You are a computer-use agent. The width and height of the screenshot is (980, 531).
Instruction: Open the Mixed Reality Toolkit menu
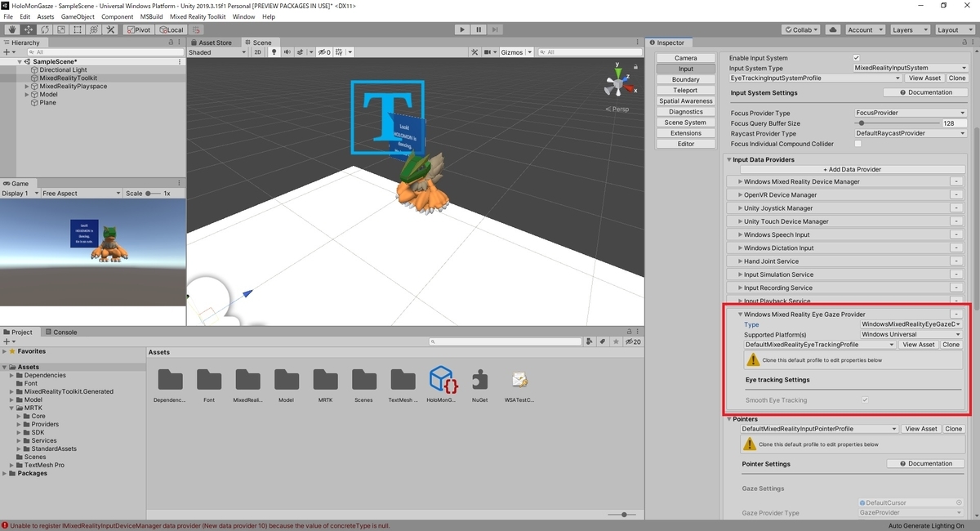tap(198, 16)
